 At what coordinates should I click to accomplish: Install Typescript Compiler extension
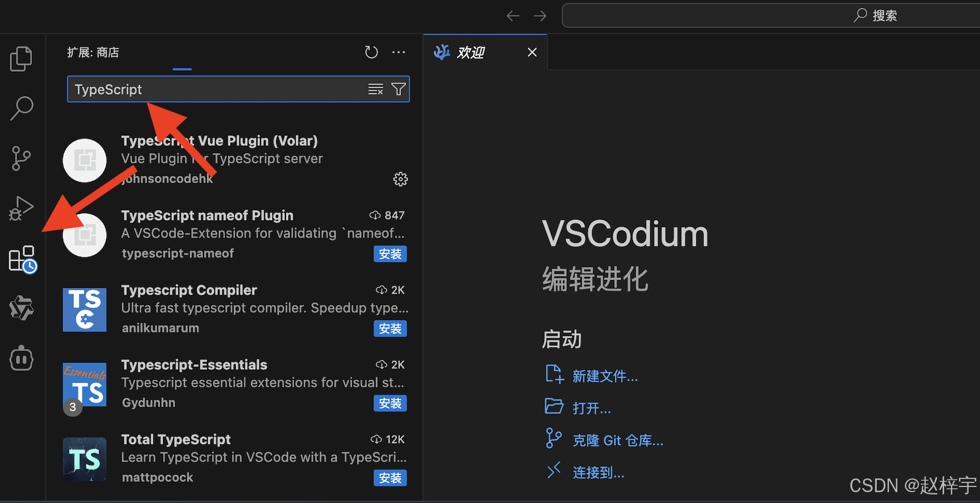[x=390, y=328]
